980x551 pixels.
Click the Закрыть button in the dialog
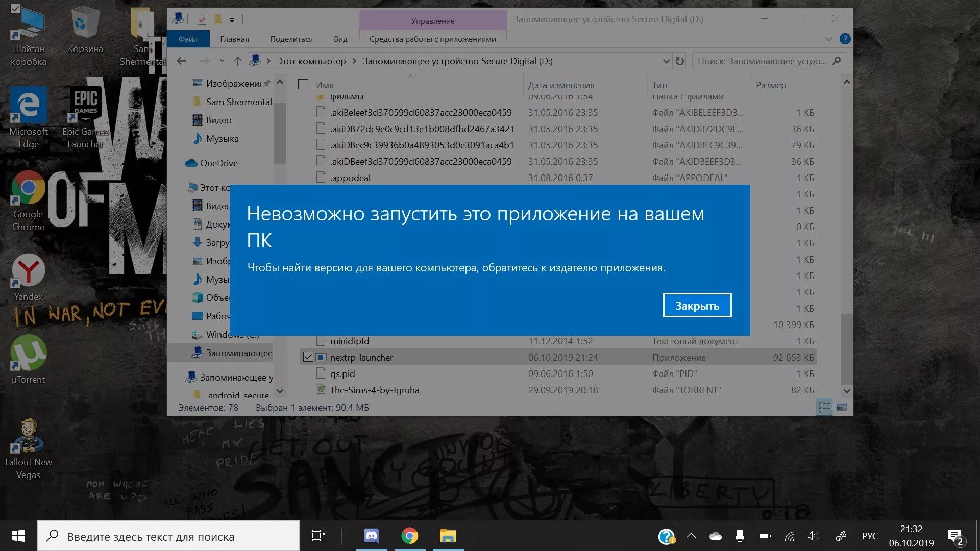pos(697,305)
